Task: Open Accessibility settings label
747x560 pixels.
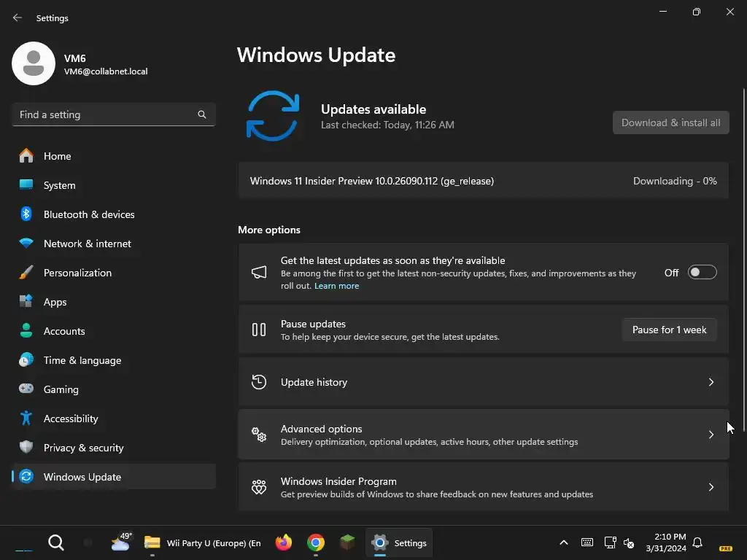Action: pos(71,419)
